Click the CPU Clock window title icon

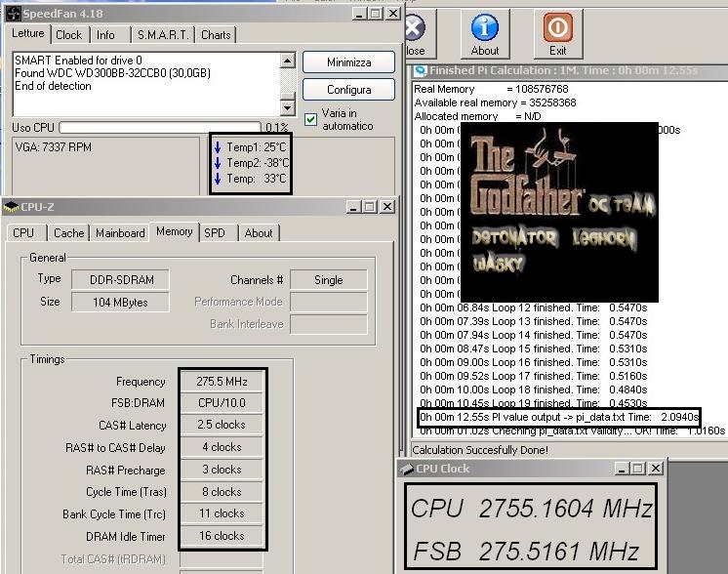pyautogui.click(x=407, y=469)
